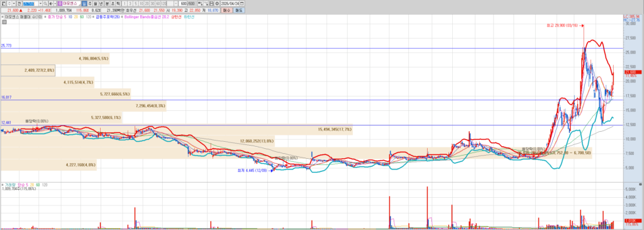Screen dimensions: 644x230
Task: Click volume profile bar 5,727,666(6.5%)
Action: [65, 95]
